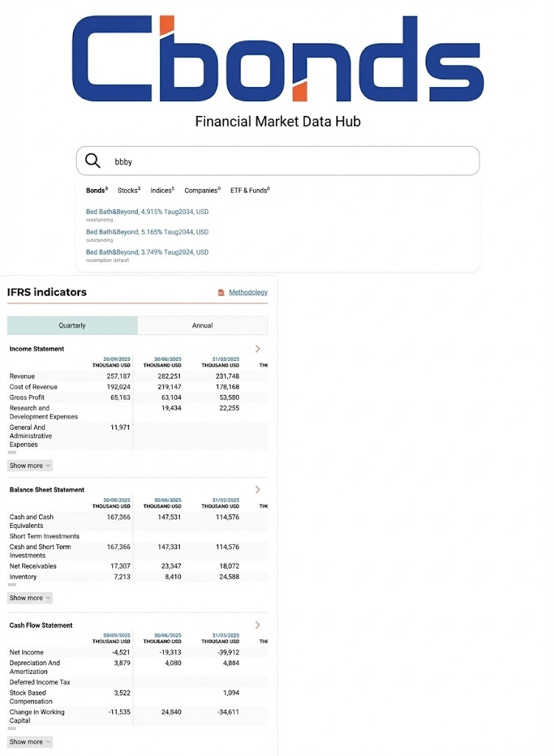
Task: Click the Deferred Income Tax row label
Action: [x=40, y=682]
